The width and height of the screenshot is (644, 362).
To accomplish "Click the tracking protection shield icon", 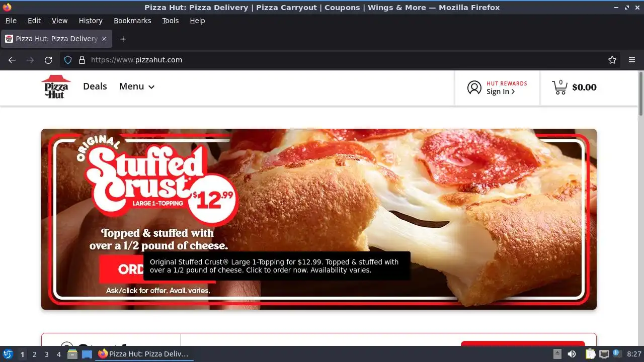I will pyautogui.click(x=68, y=60).
